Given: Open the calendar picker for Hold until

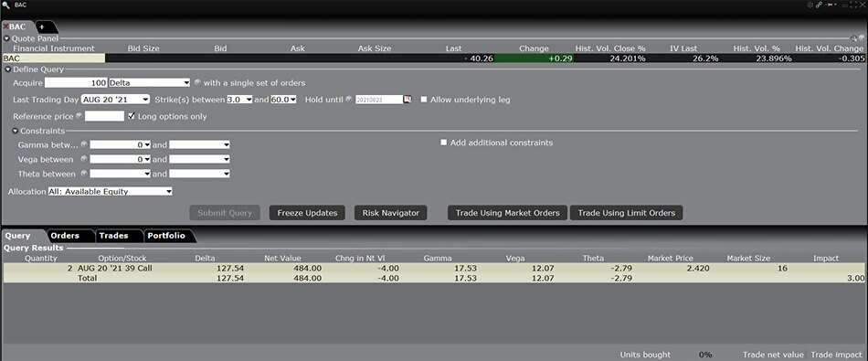Looking at the screenshot, I should 408,100.
